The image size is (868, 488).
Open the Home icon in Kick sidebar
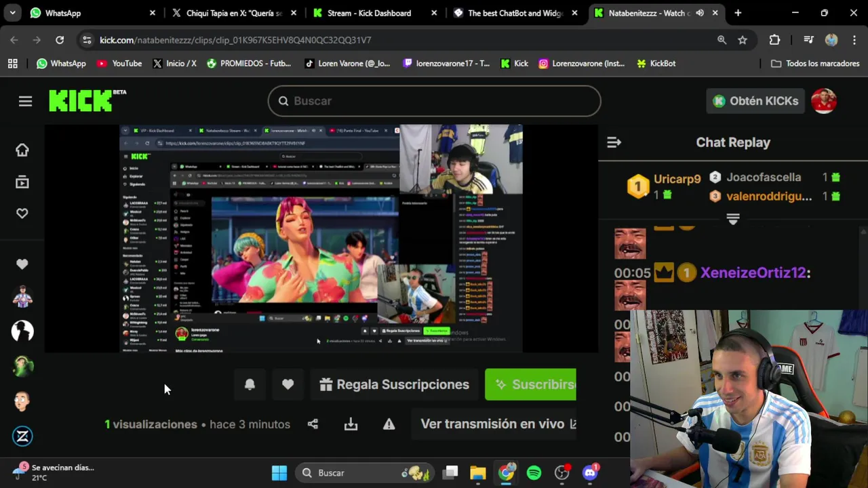point(22,150)
